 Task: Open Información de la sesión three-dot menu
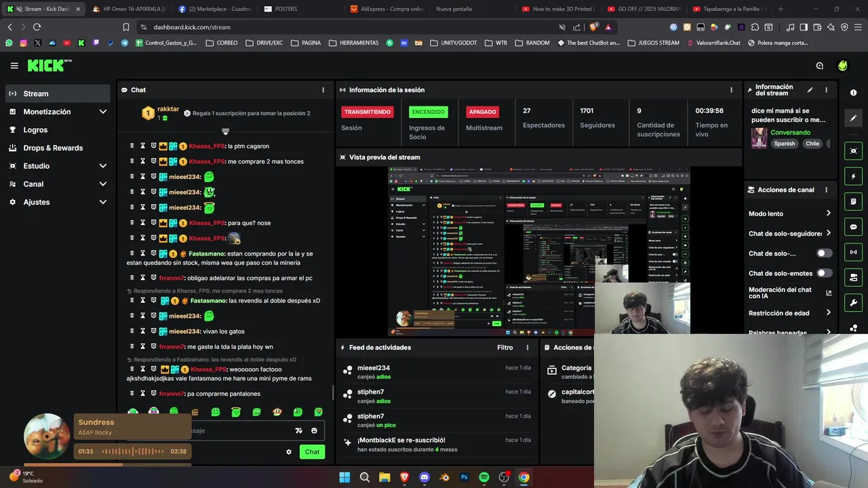coord(731,89)
